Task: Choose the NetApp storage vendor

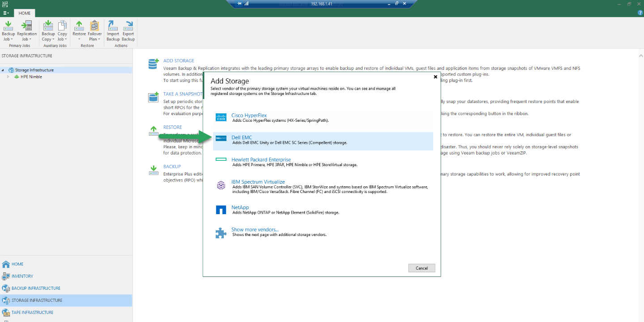Action: [323, 210]
